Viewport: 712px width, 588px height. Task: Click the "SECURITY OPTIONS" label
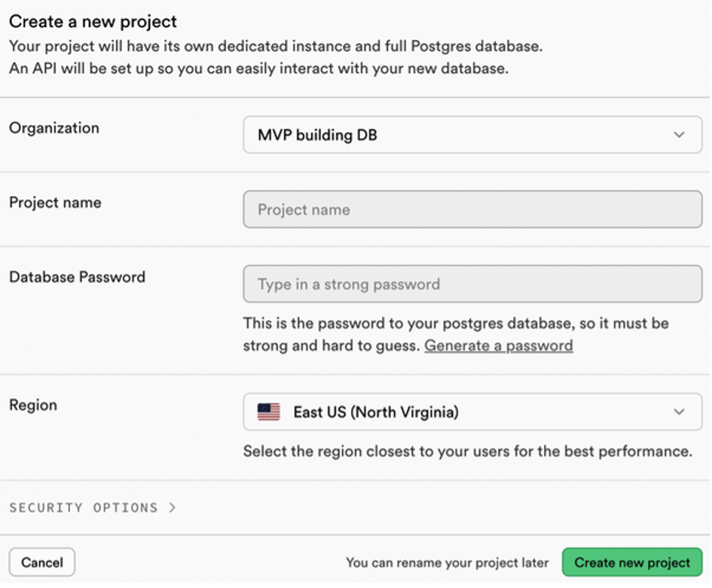pyautogui.click(x=83, y=507)
